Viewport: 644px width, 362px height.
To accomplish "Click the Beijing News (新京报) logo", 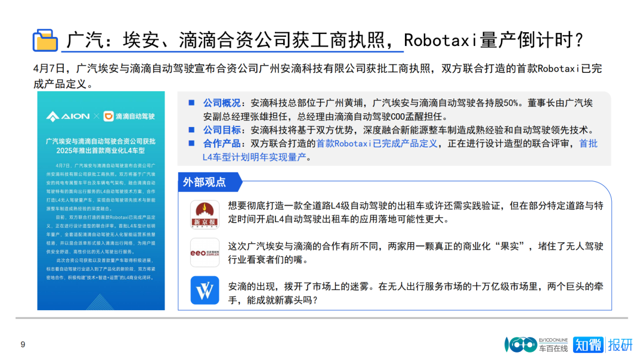I will coord(205,215).
